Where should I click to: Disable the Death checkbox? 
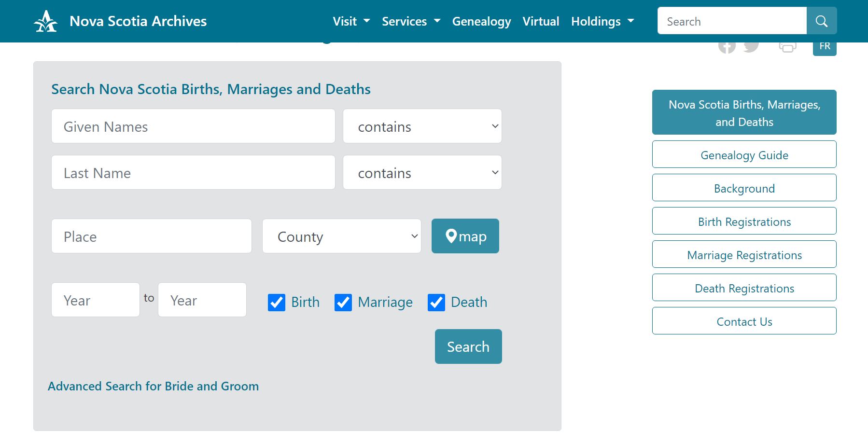pyautogui.click(x=436, y=303)
